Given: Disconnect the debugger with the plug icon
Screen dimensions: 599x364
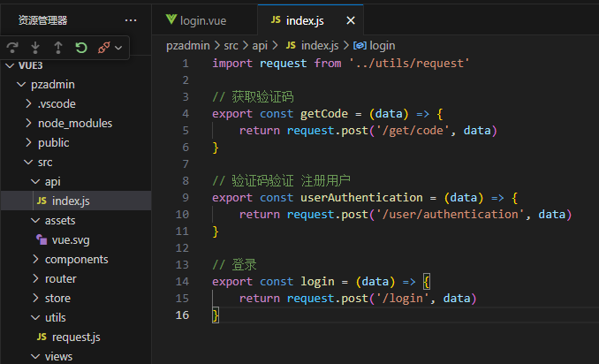Looking at the screenshot, I should (103, 48).
